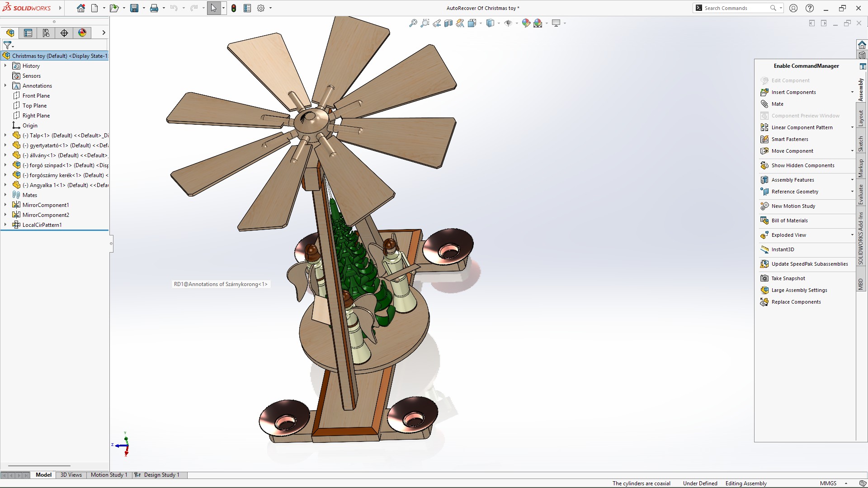
Task: Select the Smart Fasteners tool
Action: tap(789, 139)
